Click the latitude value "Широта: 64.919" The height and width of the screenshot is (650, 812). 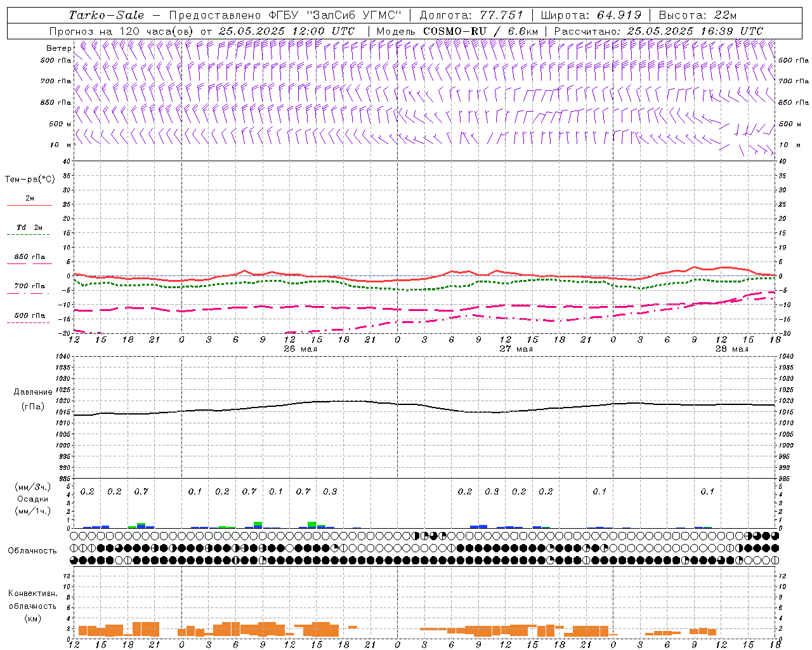pos(591,15)
